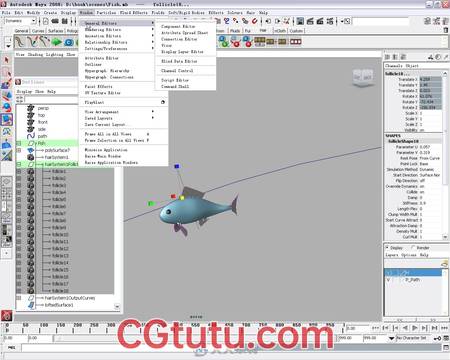Click the key icon beside character set
The width and height of the screenshot is (450, 360).
437,338
